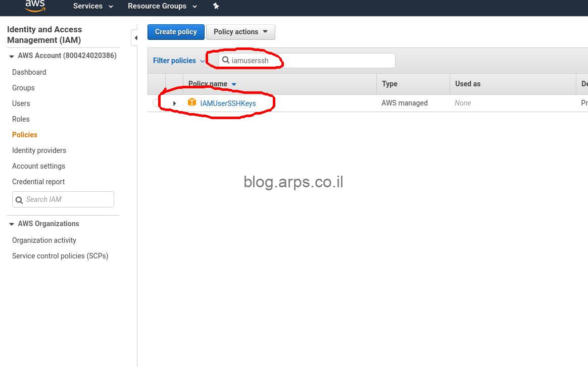This screenshot has width=588, height=367.
Task: Go to Users in the sidebar
Action: click(x=21, y=103)
